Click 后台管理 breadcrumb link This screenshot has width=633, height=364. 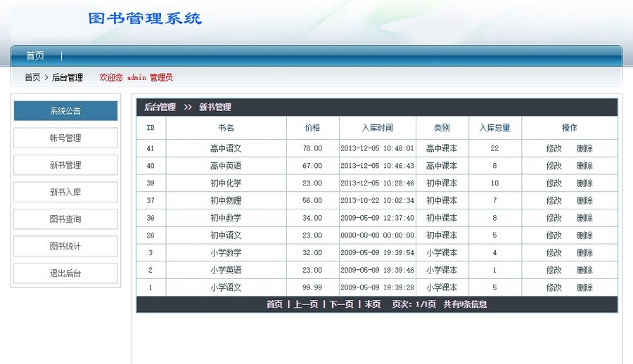[68, 77]
